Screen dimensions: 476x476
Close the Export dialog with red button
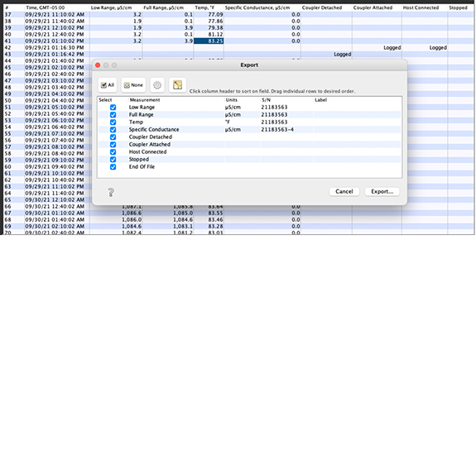pos(98,65)
